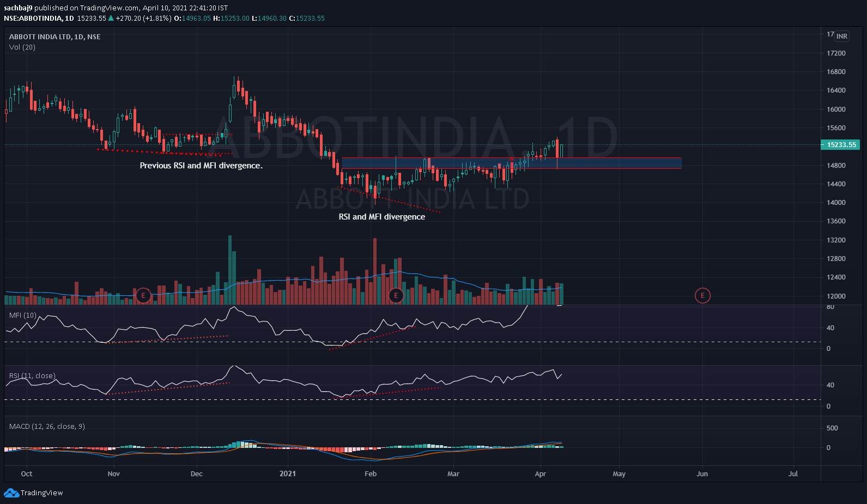The width and height of the screenshot is (867, 504).
Task: Click the 500 label on MACD axis
Action: [x=832, y=428]
